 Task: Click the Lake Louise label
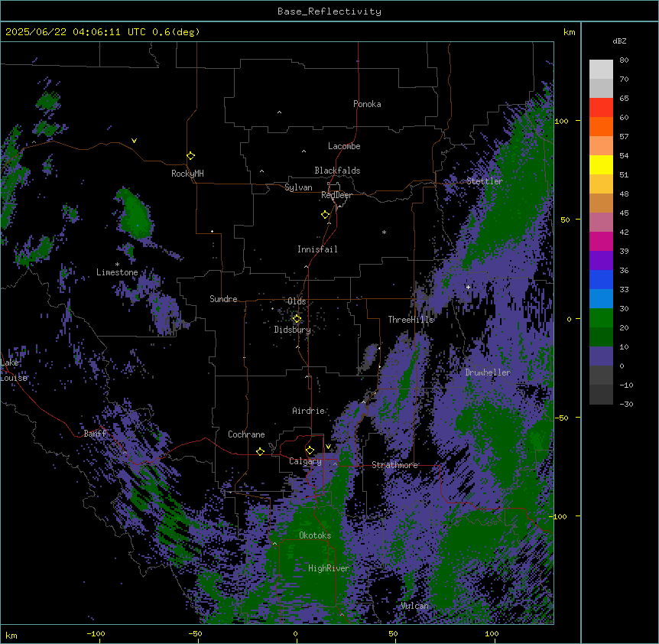tap(14, 370)
